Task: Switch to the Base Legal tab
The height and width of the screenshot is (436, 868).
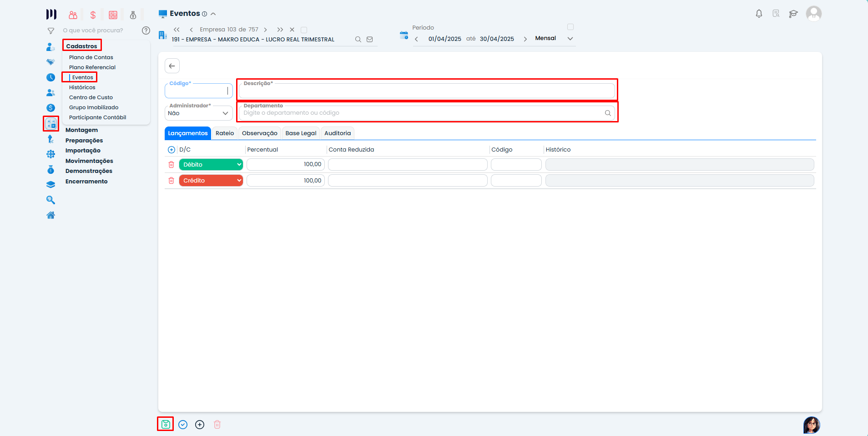Action: pyautogui.click(x=301, y=133)
